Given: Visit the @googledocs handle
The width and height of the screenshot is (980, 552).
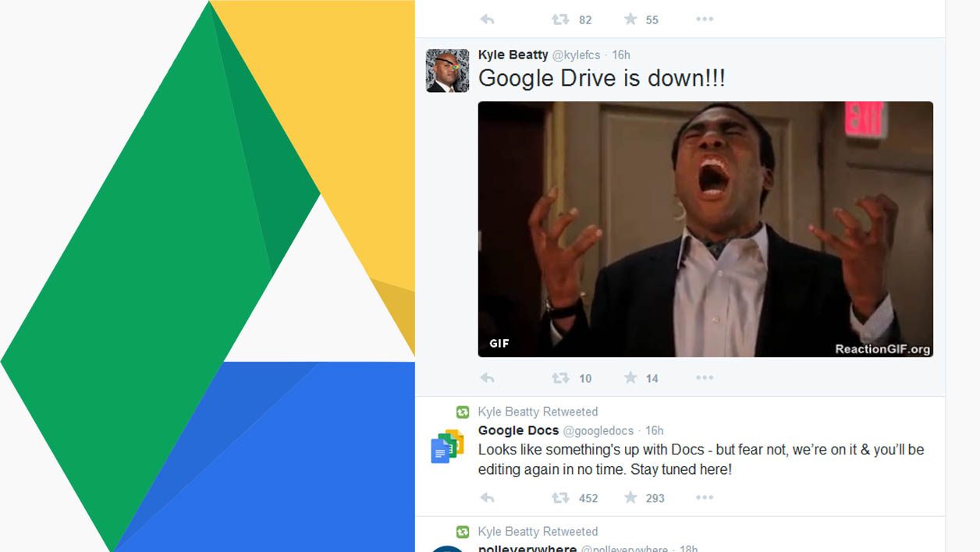Looking at the screenshot, I should pos(598,431).
